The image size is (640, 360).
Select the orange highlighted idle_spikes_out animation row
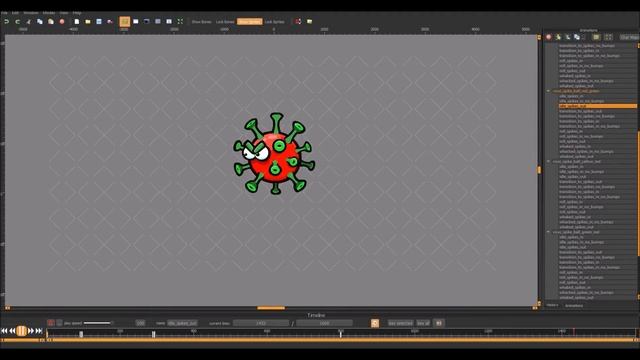point(598,106)
